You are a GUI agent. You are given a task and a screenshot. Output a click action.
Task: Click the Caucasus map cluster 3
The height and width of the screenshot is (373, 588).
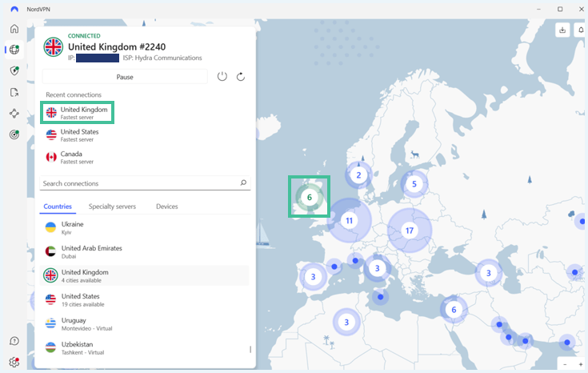488,273
